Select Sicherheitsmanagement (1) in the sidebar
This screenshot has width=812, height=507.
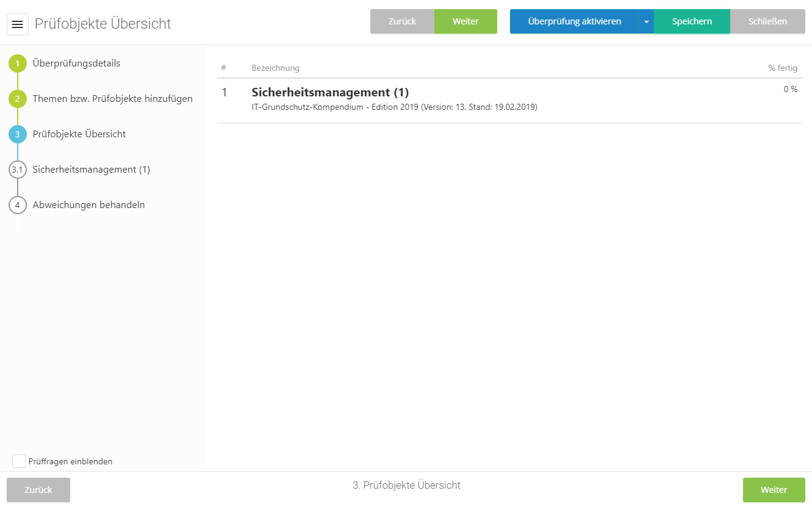click(91, 170)
